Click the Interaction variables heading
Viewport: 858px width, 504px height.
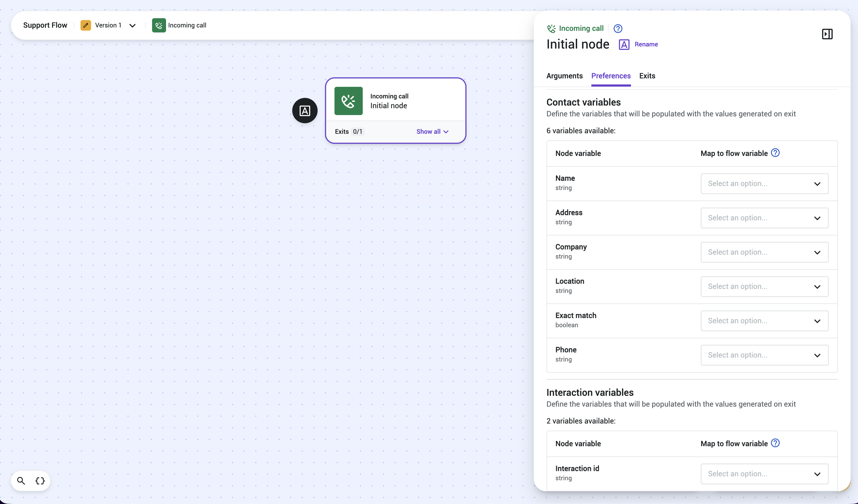click(x=590, y=392)
